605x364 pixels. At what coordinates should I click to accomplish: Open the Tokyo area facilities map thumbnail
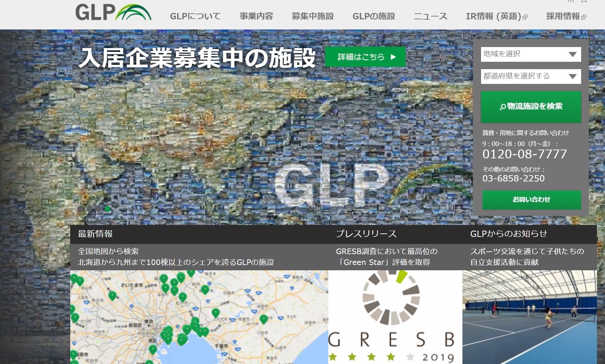[199, 317]
